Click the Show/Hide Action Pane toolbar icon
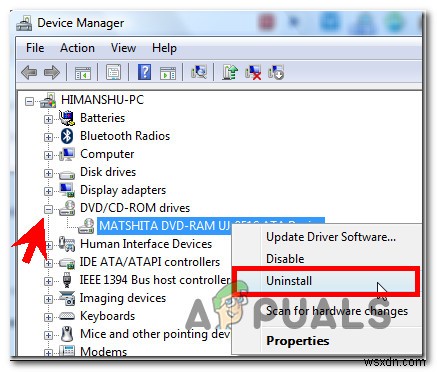Image resolution: width=437 pixels, height=372 pixels. (x=168, y=72)
